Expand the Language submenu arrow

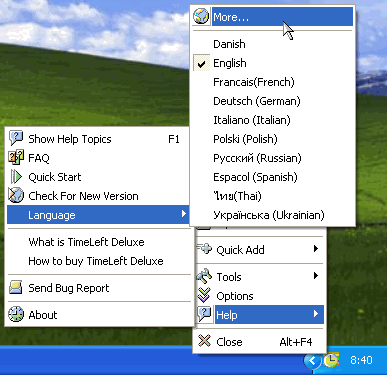tap(184, 214)
